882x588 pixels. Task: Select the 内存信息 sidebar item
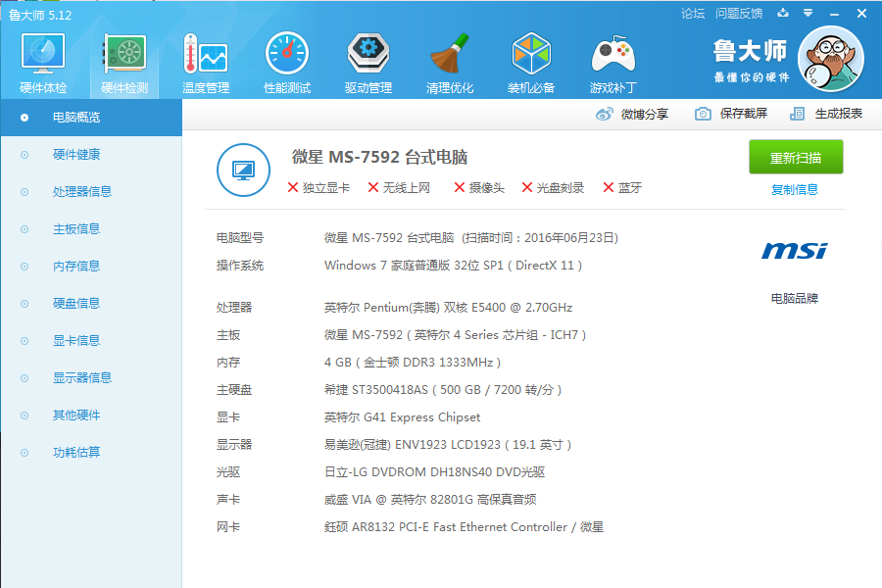63,266
